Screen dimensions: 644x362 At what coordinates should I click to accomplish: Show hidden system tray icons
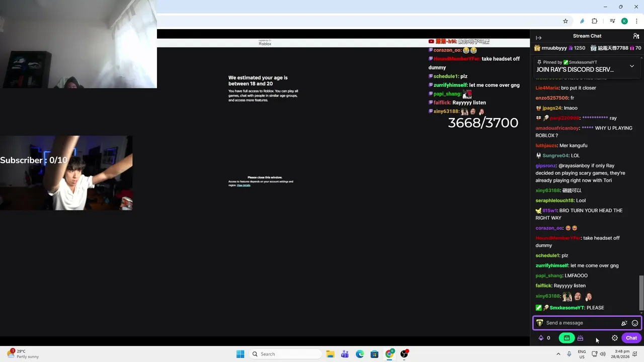click(x=558, y=354)
